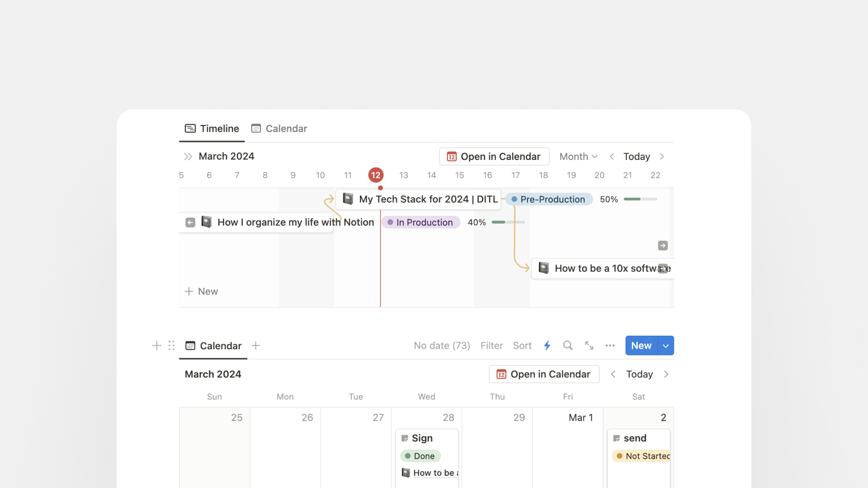Click the six-dot drag handle icon
Image resolution: width=868 pixels, height=488 pixels.
coord(171,346)
